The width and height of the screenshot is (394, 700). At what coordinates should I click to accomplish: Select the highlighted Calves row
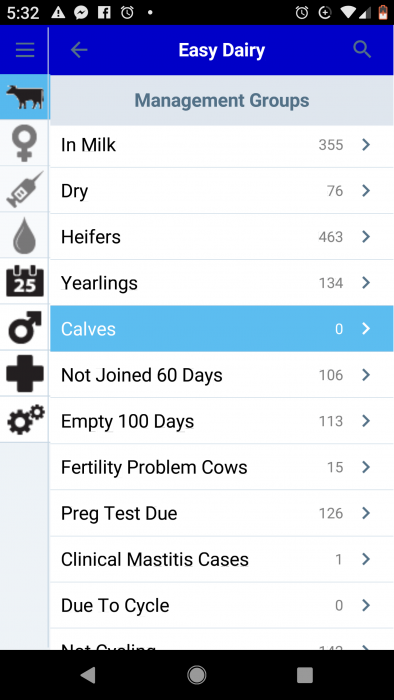(x=222, y=329)
